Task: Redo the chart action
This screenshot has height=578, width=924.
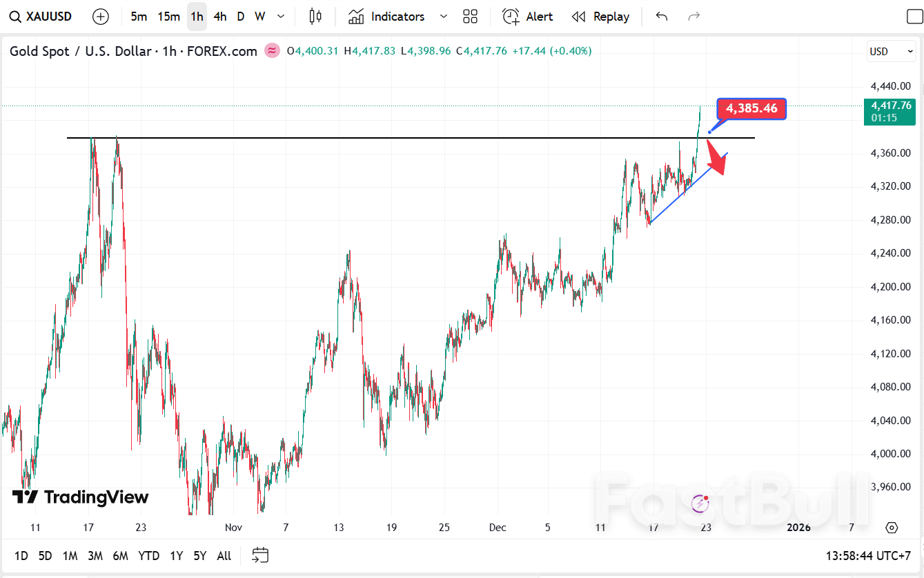Action: point(694,16)
